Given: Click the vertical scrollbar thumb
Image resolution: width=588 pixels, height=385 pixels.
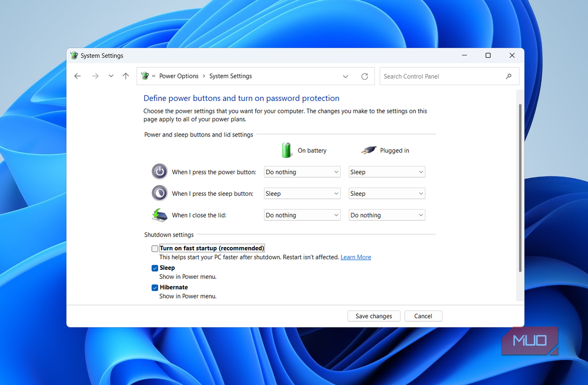Looking at the screenshot, I should coord(521,188).
